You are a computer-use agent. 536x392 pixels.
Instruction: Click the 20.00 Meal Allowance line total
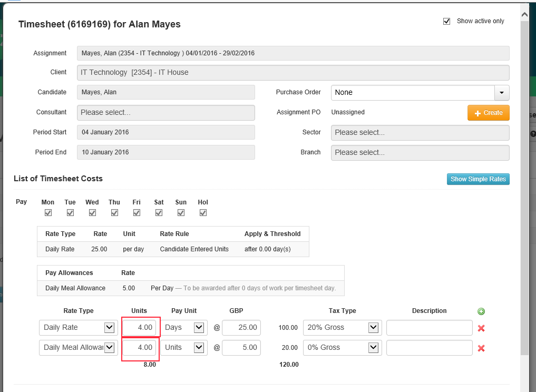289,348
